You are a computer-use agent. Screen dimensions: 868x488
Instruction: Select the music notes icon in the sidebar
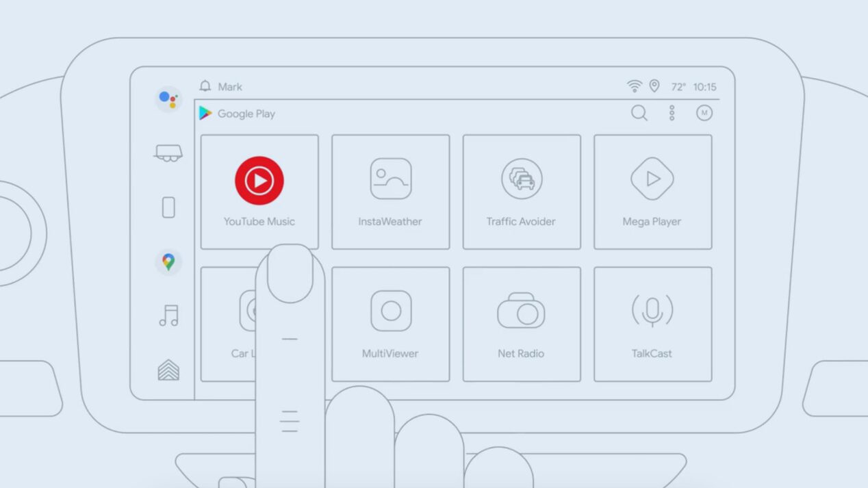pos(168,315)
